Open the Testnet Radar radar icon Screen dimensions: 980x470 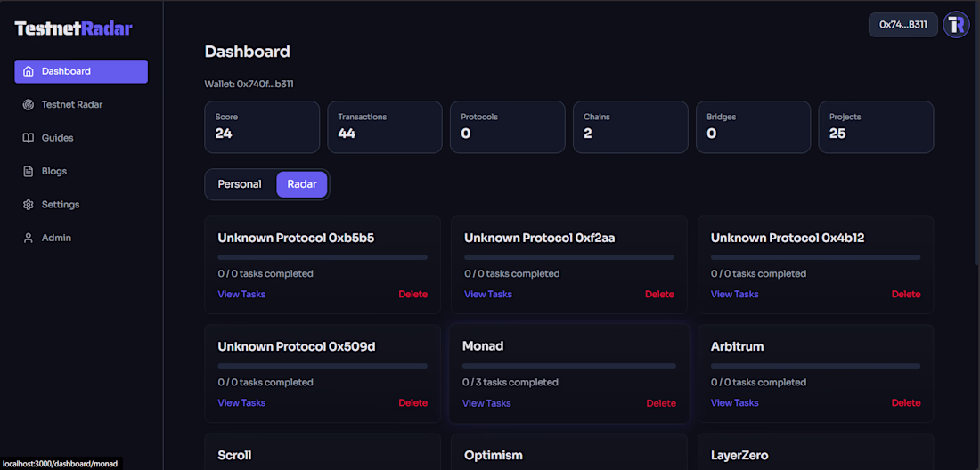[29, 105]
